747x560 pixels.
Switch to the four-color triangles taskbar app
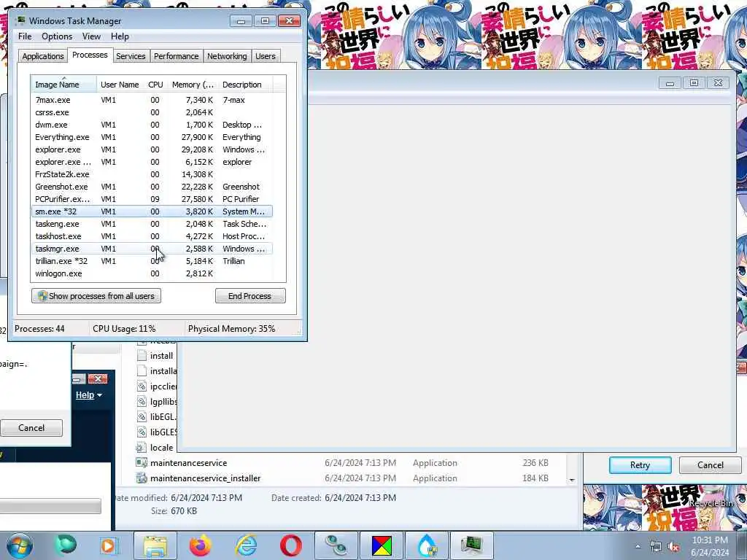[382, 545]
